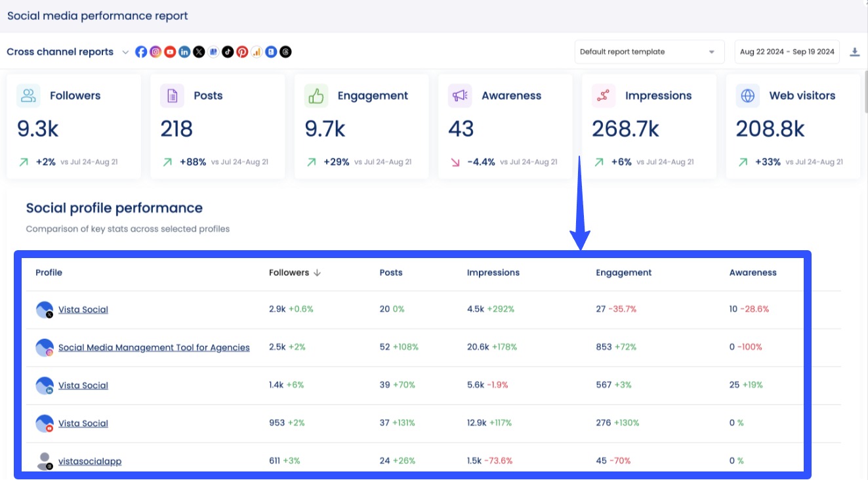
Task: Select the YouTube channel icon
Action: pos(170,51)
